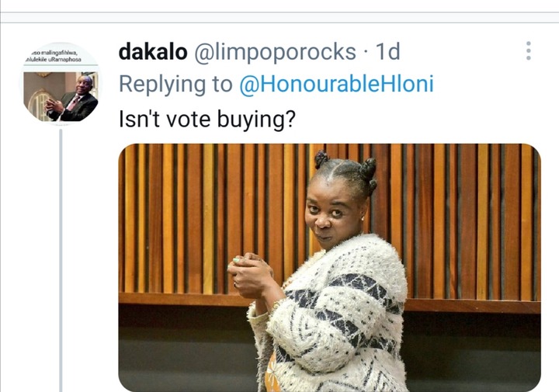Visit the @HonourableHloni mention
Image resolution: width=559 pixels, height=392 pixels.
(336, 84)
